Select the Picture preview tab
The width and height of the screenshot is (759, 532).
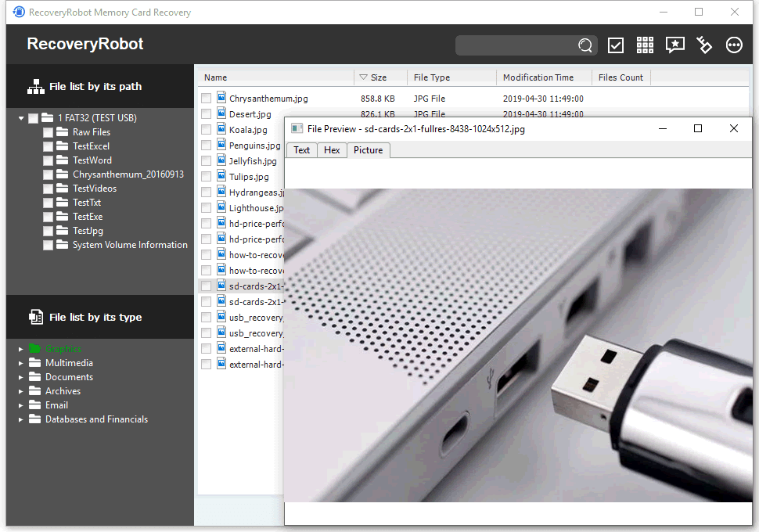(x=368, y=150)
